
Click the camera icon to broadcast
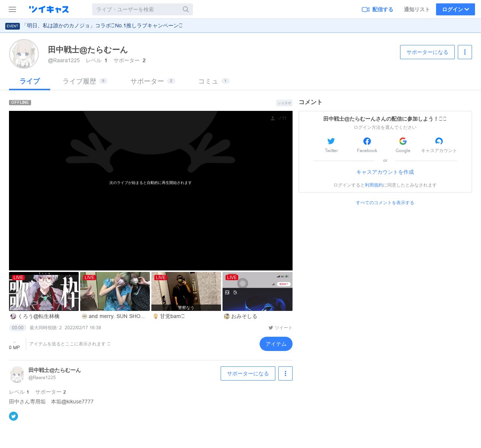(x=365, y=9)
